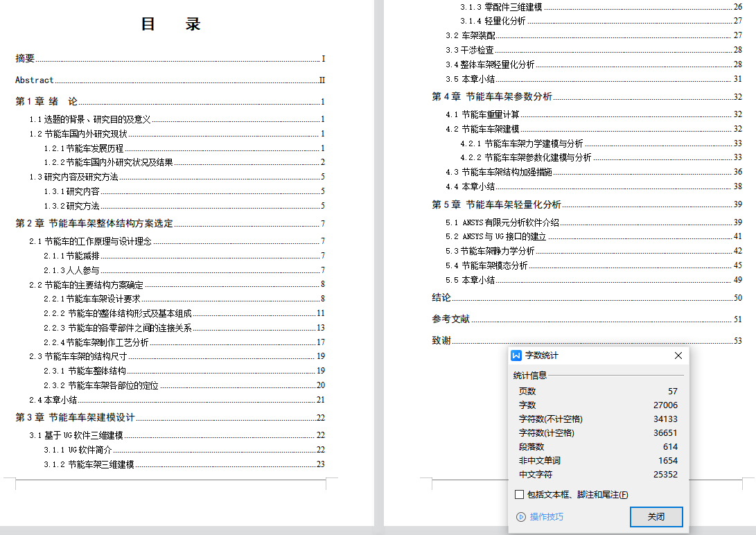756x535 pixels.
Task: Click the 关闭 button
Action: [x=656, y=517]
